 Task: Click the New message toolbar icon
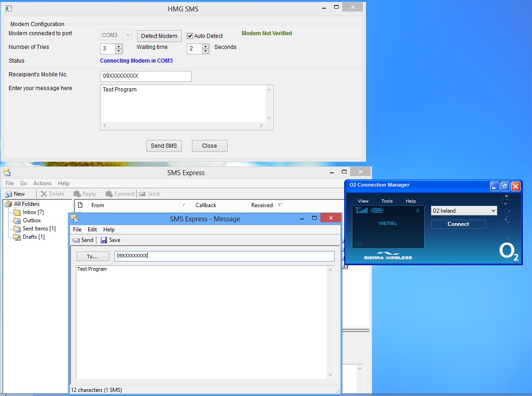(x=8, y=194)
